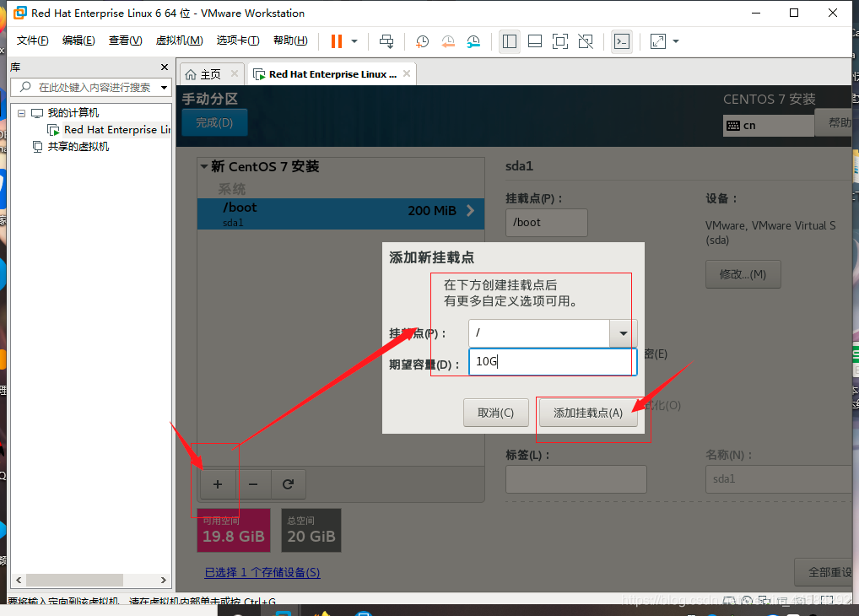This screenshot has height=616, width=859.
Task: Open the 已选择 1 个存储设备(S) link
Action: click(x=262, y=573)
